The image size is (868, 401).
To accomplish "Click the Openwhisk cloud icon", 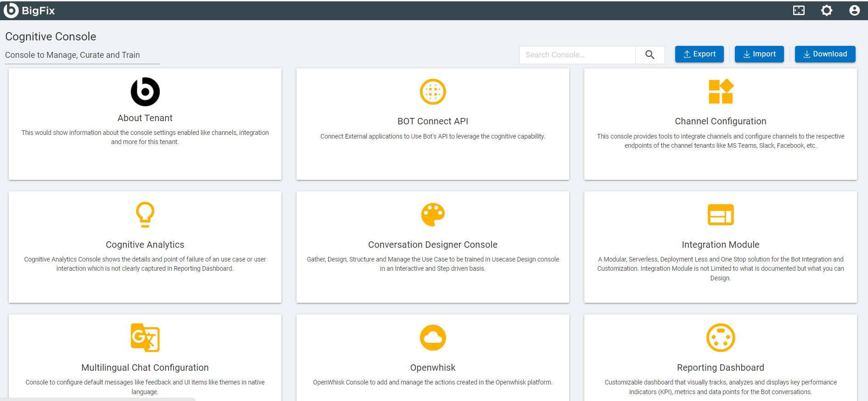I will click(x=432, y=338).
